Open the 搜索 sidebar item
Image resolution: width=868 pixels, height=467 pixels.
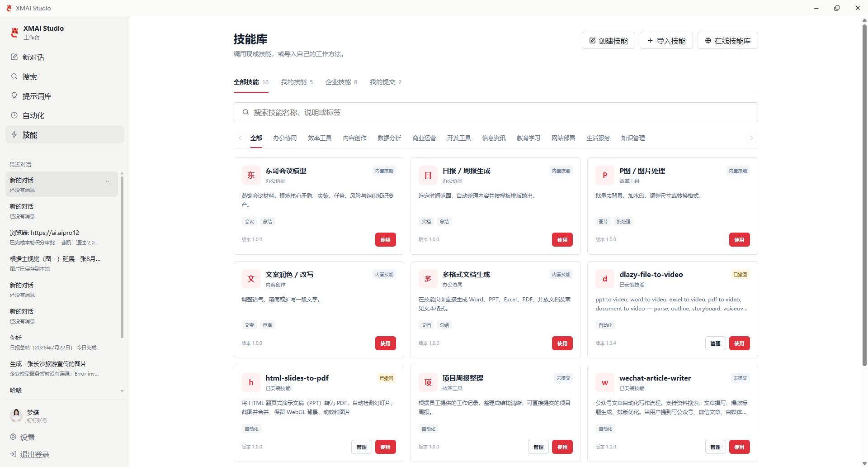coord(65,76)
